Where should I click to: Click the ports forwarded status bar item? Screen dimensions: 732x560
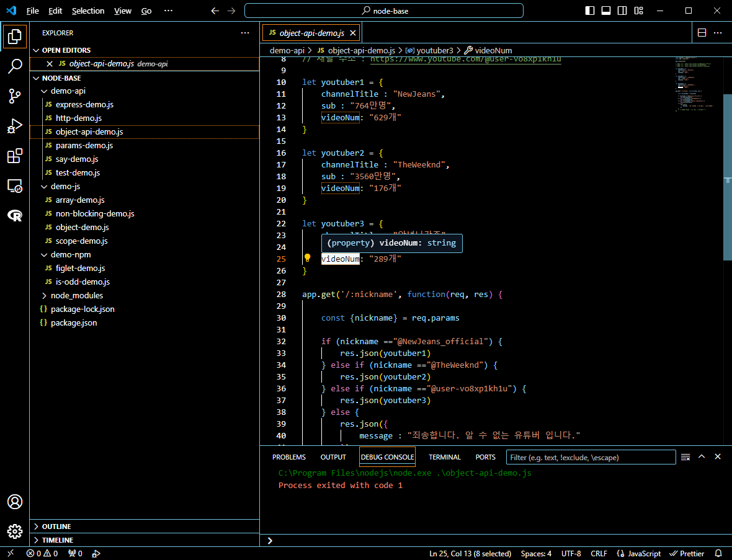(x=75, y=553)
